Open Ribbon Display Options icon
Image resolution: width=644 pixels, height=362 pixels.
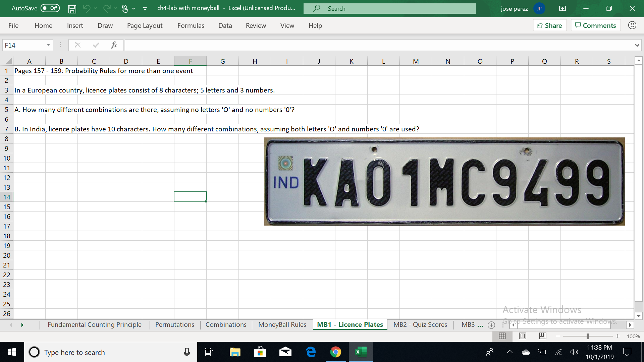pyautogui.click(x=562, y=8)
